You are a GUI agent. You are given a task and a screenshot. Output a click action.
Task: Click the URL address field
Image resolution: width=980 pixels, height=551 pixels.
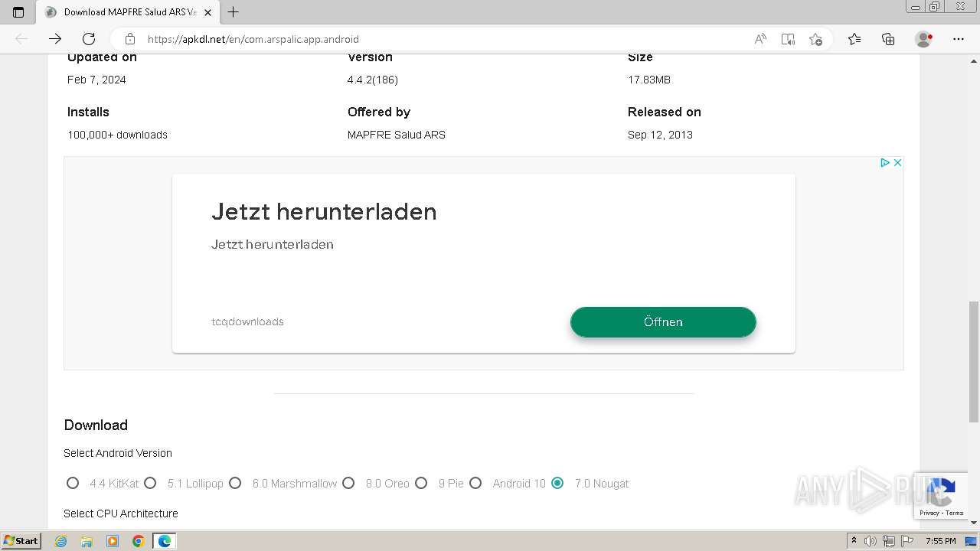click(x=444, y=39)
